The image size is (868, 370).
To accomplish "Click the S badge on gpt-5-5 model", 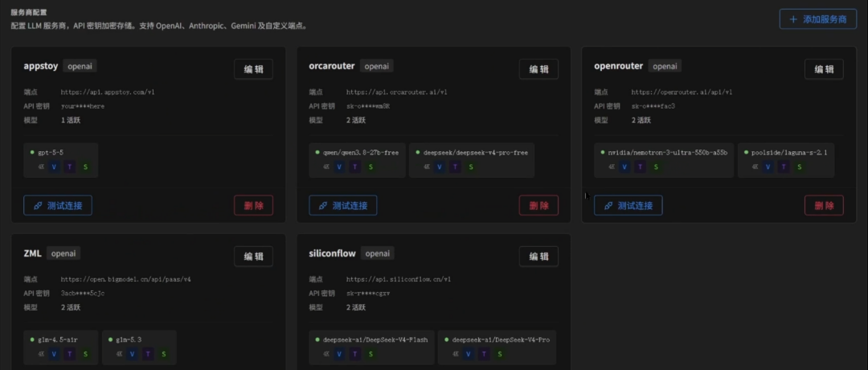I will point(85,166).
